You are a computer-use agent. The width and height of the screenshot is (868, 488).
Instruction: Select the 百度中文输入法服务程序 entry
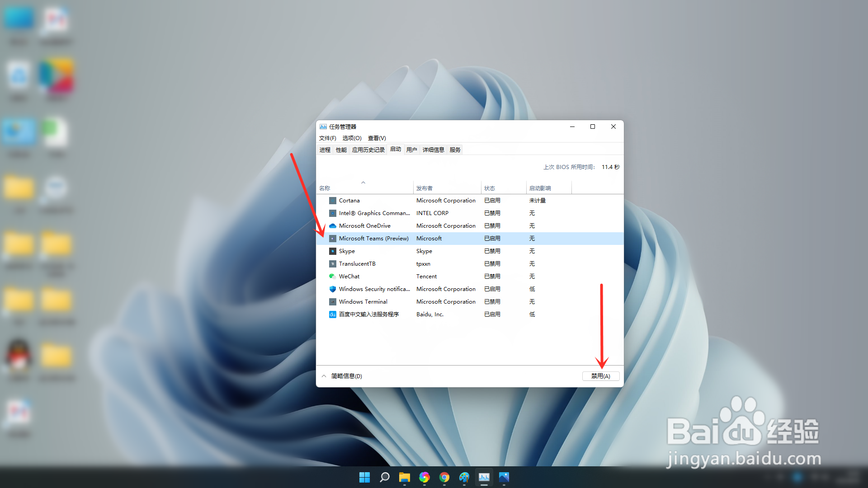point(369,314)
